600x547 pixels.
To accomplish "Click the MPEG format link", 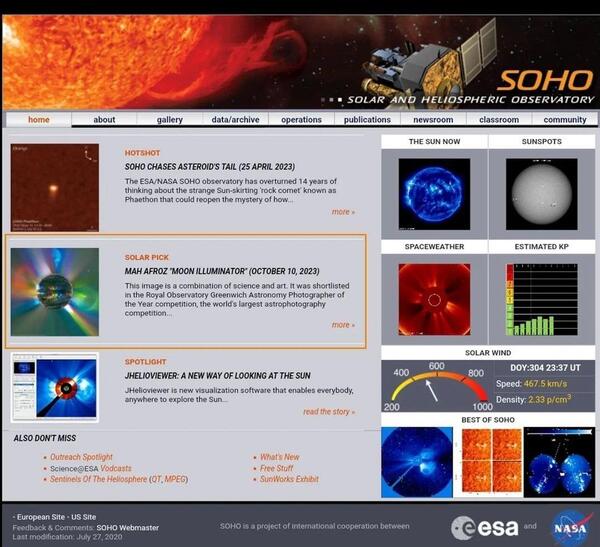I will [174, 479].
